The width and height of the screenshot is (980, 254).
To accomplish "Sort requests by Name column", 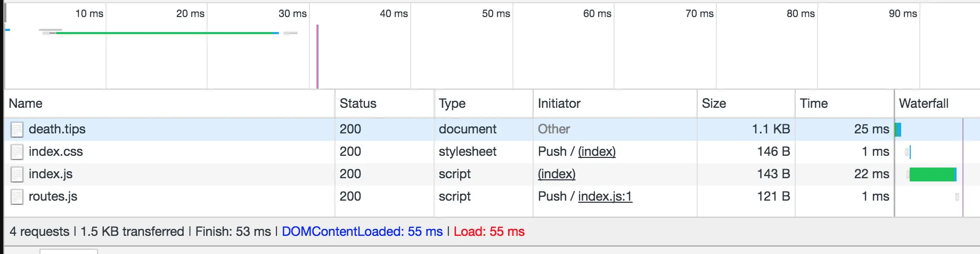I will [26, 104].
